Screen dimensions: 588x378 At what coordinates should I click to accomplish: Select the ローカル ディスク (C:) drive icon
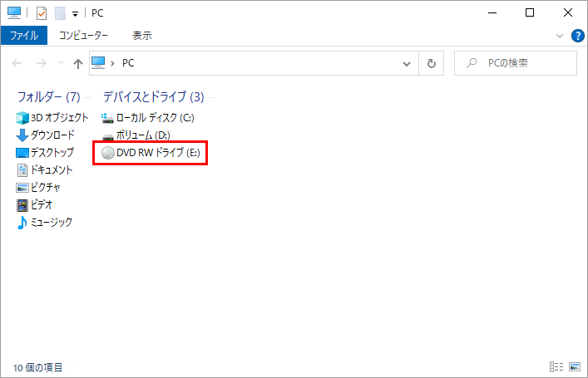(107, 118)
